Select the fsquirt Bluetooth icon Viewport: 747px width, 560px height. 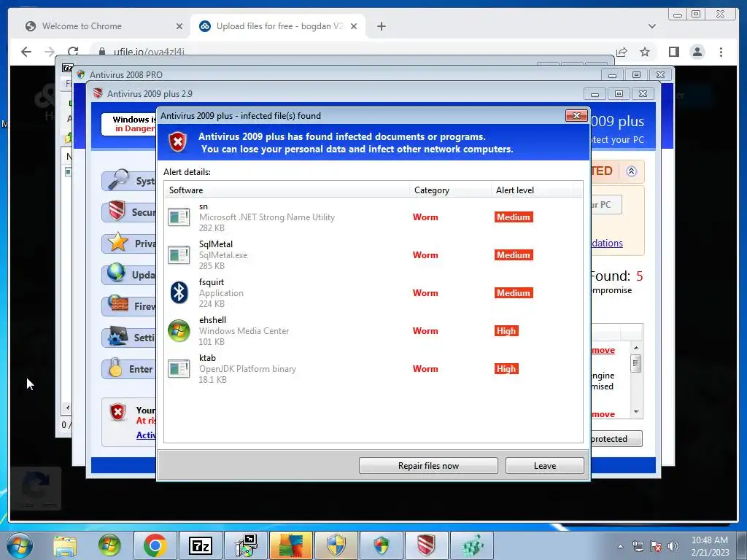pos(179,292)
